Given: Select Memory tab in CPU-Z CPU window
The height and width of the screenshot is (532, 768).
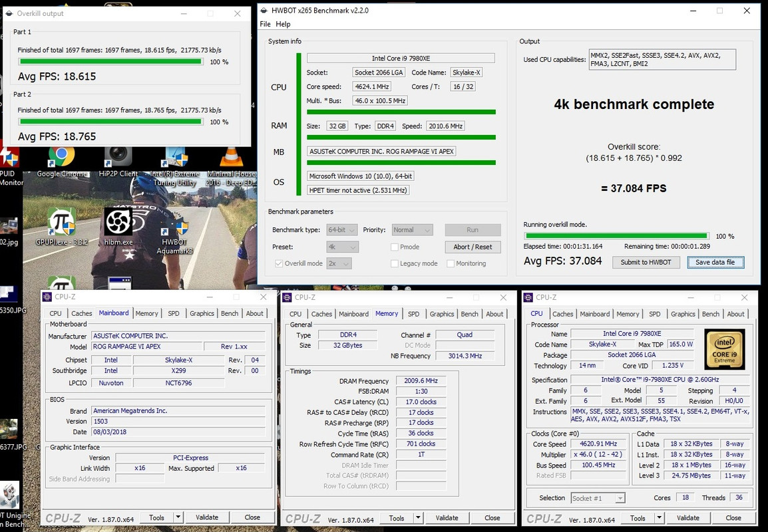Looking at the screenshot, I should click(x=628, y=314).
